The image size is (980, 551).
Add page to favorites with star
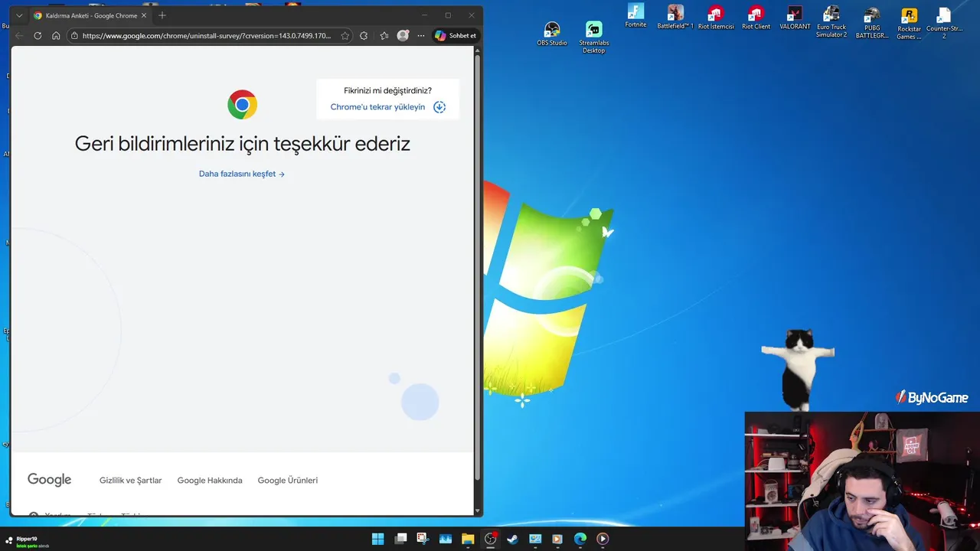(345, 35)
